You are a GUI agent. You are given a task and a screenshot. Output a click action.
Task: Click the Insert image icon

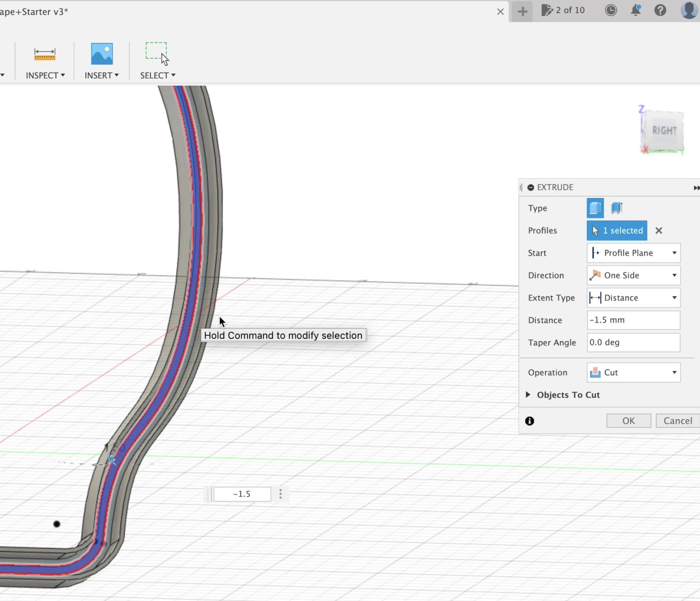101,54
